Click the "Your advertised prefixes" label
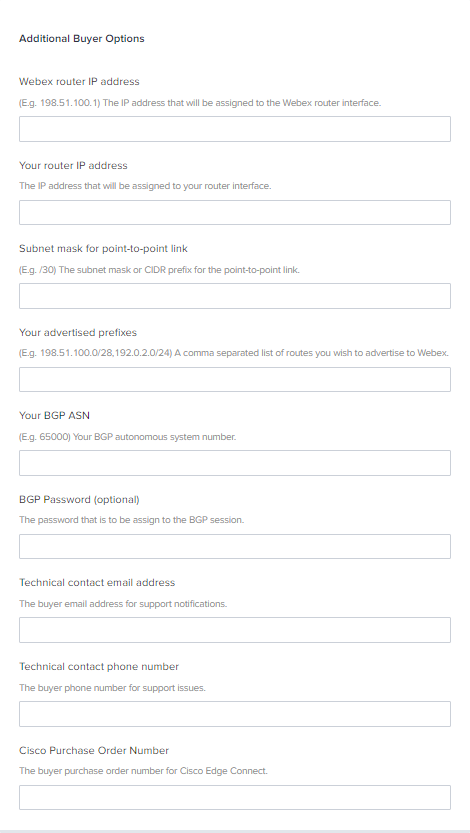 78,333
